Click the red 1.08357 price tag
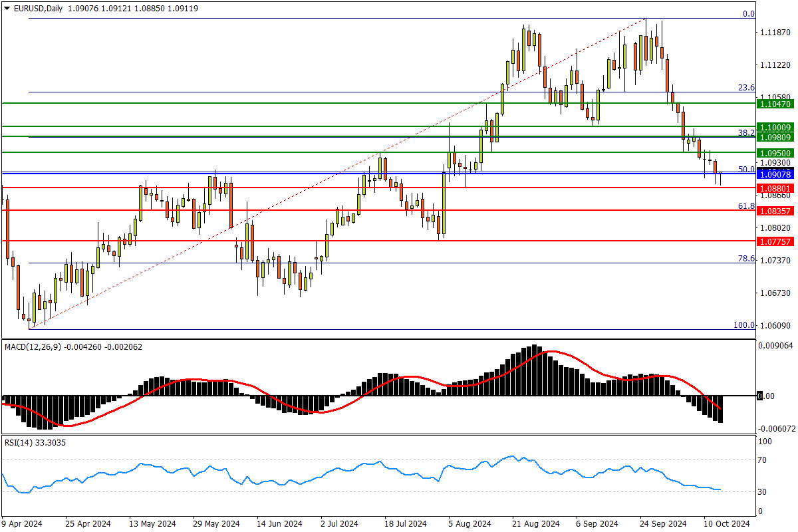This screenshot has height=532, width=798. click(x=775, y=211)
